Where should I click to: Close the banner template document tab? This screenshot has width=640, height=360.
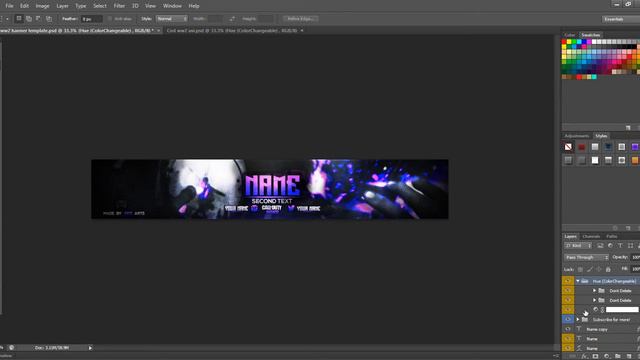[158, 31]
